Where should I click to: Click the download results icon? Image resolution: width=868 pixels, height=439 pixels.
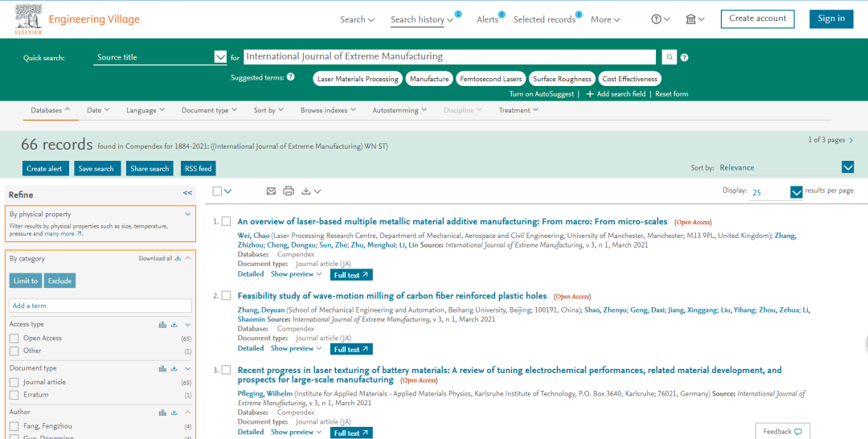click(310, 191)
